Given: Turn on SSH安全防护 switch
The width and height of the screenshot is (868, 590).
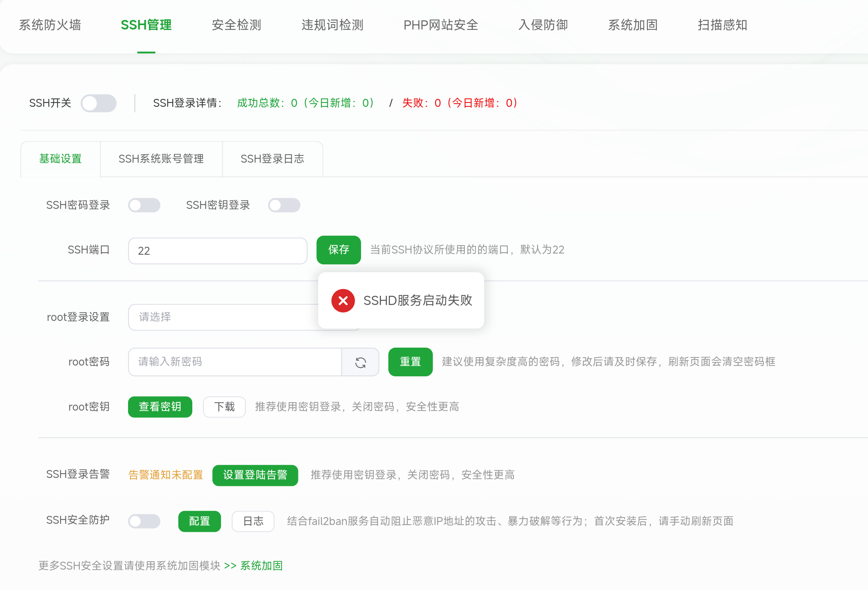Looking at the screenshot, I should (x=144, y=521).
